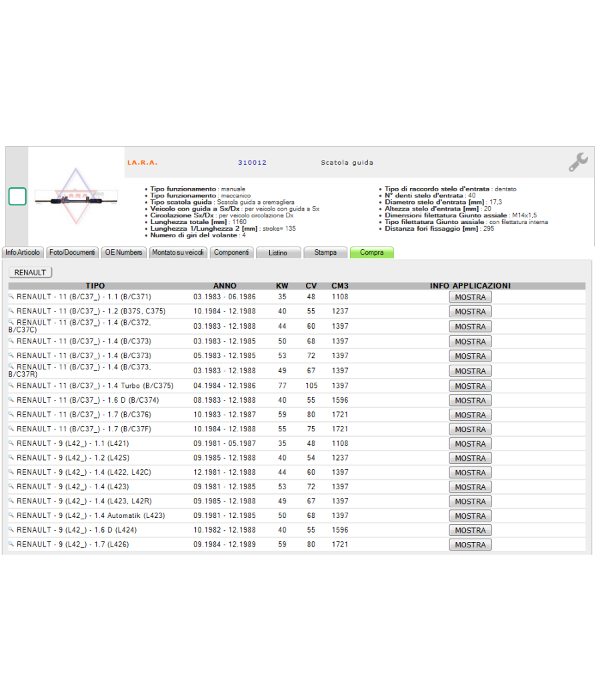600x700 pixels.
Task: Click magnifier icon for Renault 9 1.1 (L421)
Action: 11,443
